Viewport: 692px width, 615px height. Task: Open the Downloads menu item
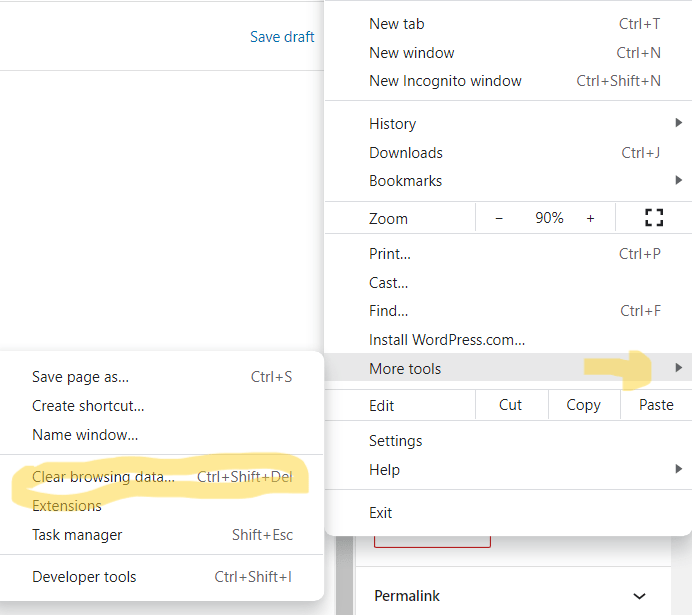[406, 153]
